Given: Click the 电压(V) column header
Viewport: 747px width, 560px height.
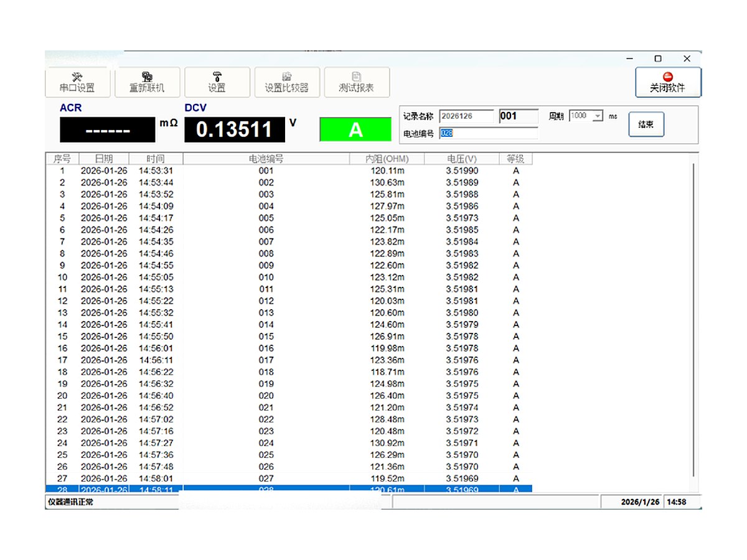Looking at the screenshot, I should (x=462, y=159).
